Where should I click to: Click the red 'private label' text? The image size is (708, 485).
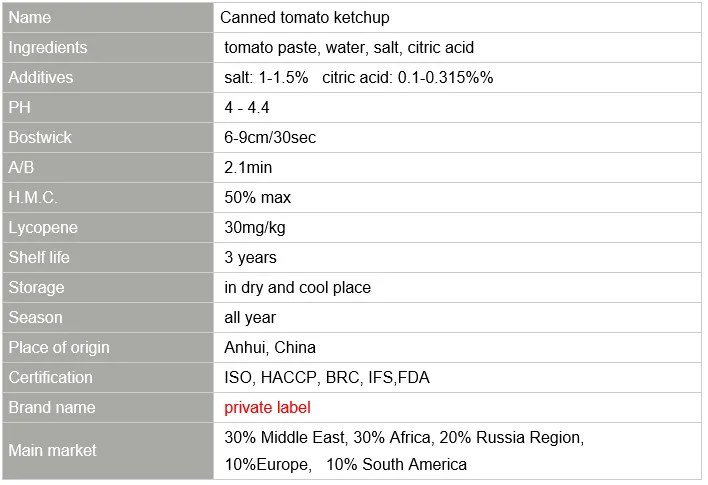pos(267,407)
